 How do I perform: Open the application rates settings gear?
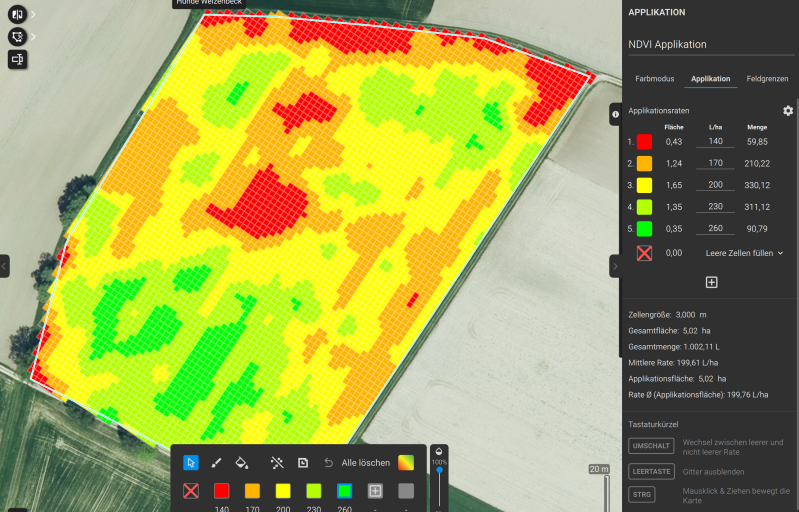tap(788, 110)
